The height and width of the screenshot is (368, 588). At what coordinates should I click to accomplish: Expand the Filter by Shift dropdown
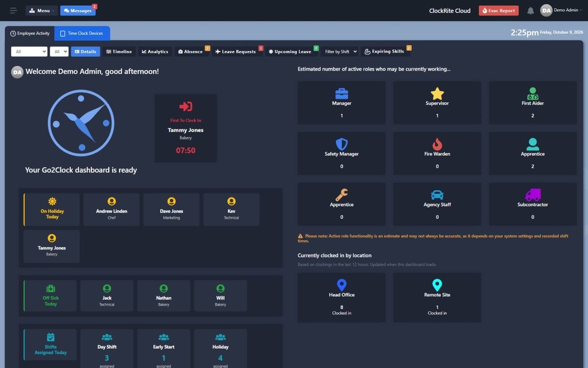pos(341,52)
